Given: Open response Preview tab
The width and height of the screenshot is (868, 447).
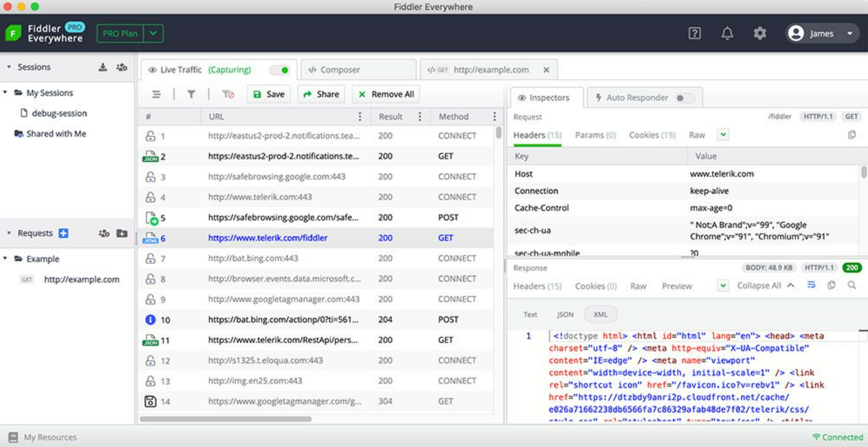Looking at the screenshot, I should point(676,286).
